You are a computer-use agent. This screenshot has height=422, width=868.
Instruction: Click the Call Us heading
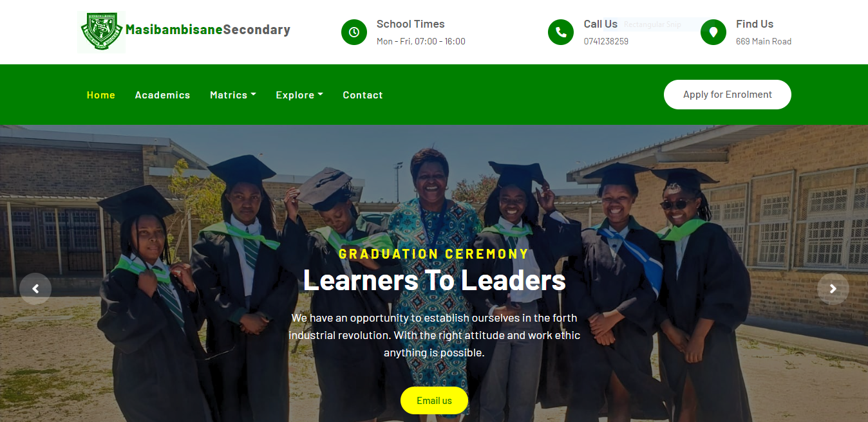click(x=601, y=24)
